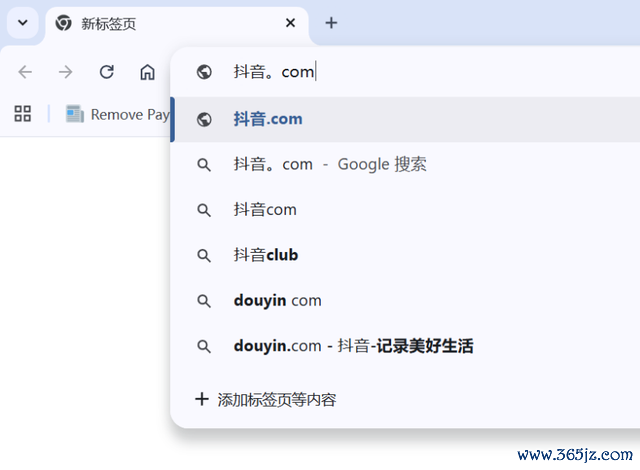Viewport: 640px width, 470px height.
Task: Open the Remove Pay bookmark
Action: coord(118,114)
